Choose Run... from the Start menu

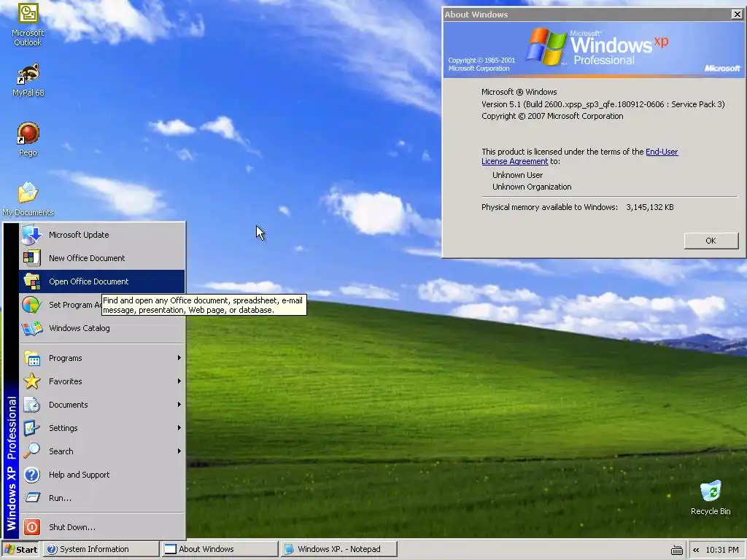pos(102,498)
